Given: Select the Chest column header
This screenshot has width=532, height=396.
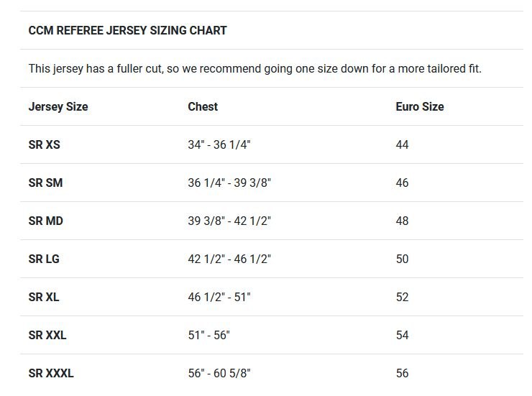Looking at the screenshot, I should [x=203, y=106].
